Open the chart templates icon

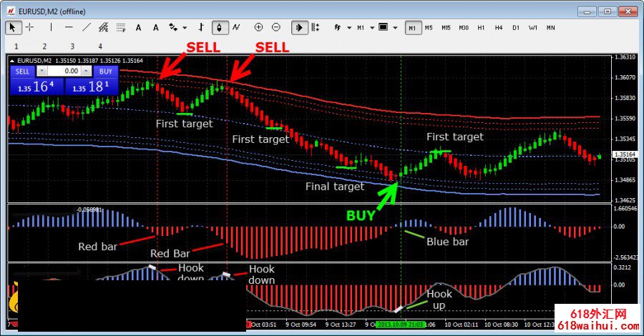pyautogui.click(x=384, y=27)
